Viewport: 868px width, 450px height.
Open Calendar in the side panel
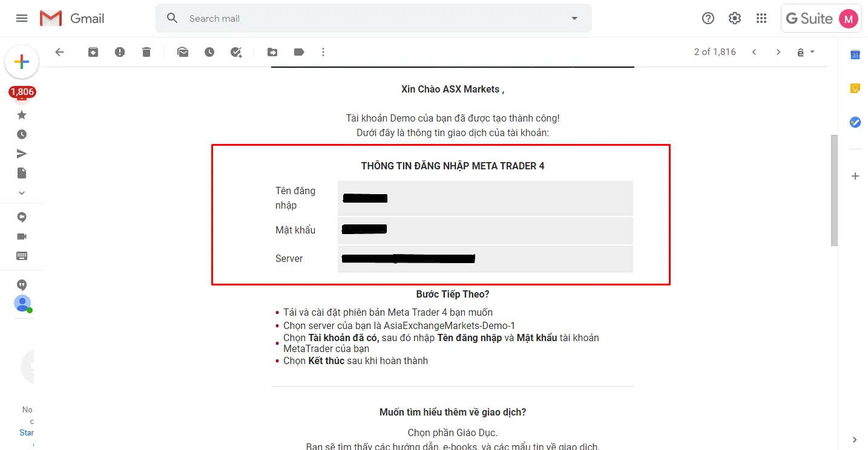point(855,54)
